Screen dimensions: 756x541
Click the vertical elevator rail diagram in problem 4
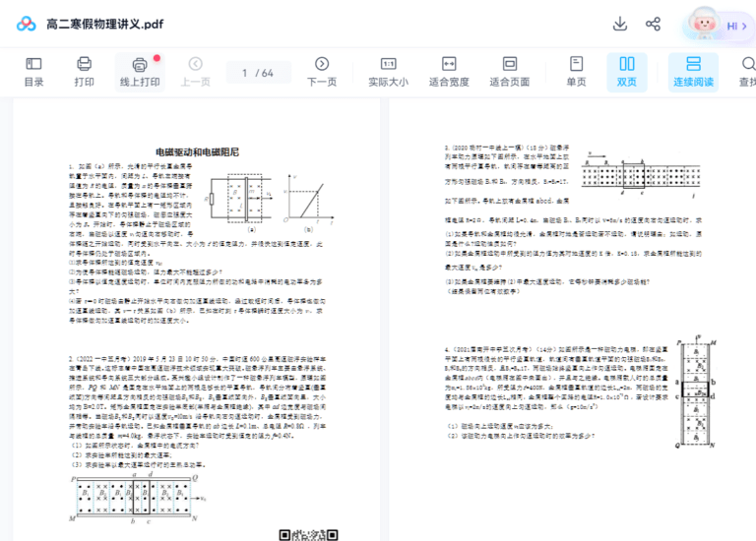tap(697, 391)
